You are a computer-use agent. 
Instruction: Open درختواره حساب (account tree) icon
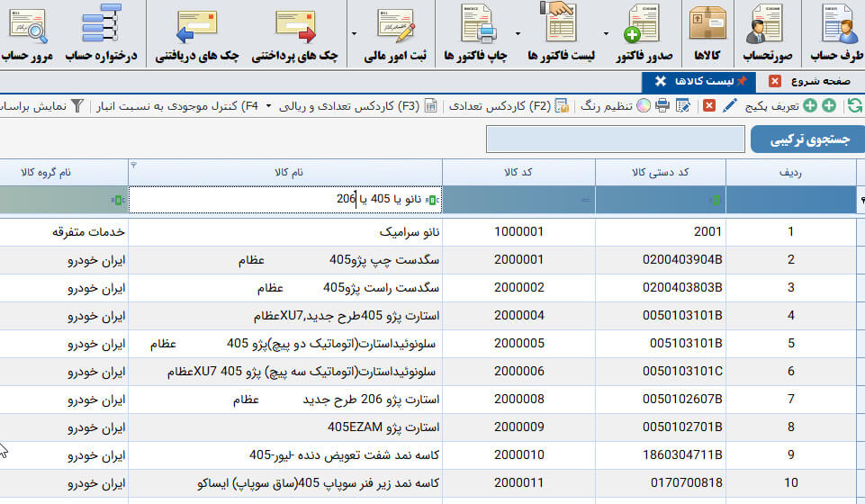coord(102,23)
